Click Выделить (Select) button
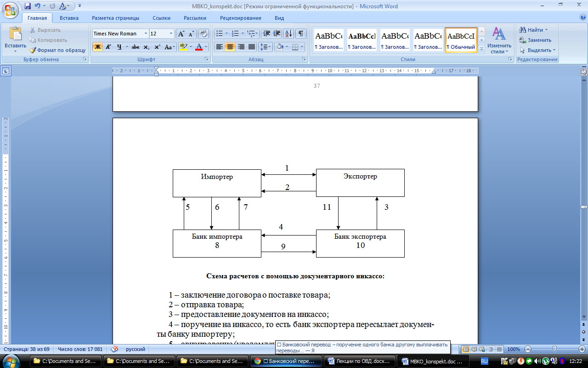 537,50
